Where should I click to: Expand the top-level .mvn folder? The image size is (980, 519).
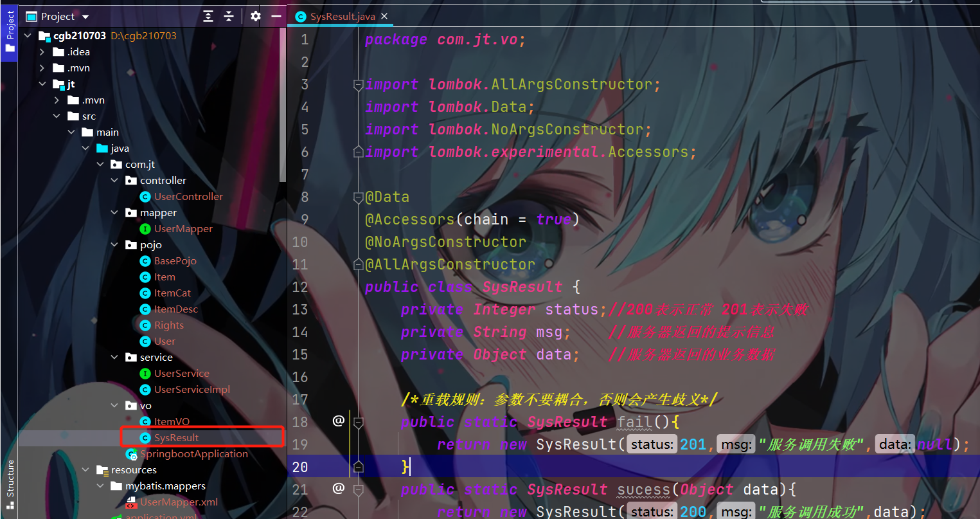click(42, 68)
